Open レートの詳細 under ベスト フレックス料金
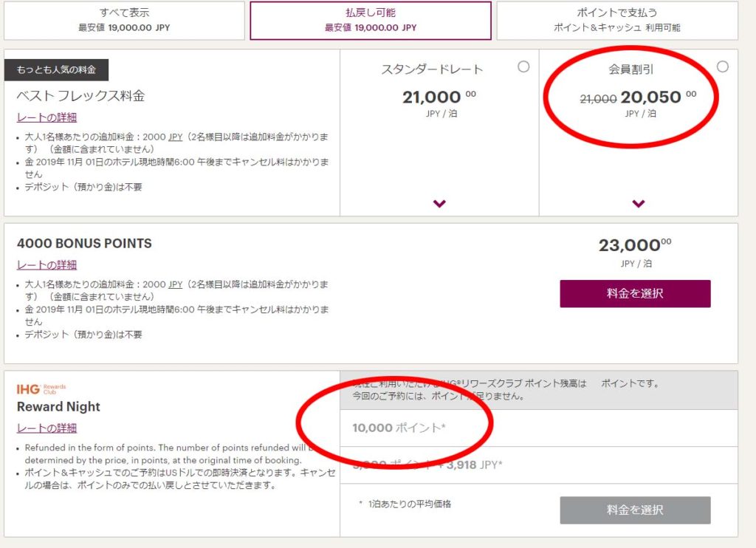Viewport: 756px width, 548px height. point(47,117)
